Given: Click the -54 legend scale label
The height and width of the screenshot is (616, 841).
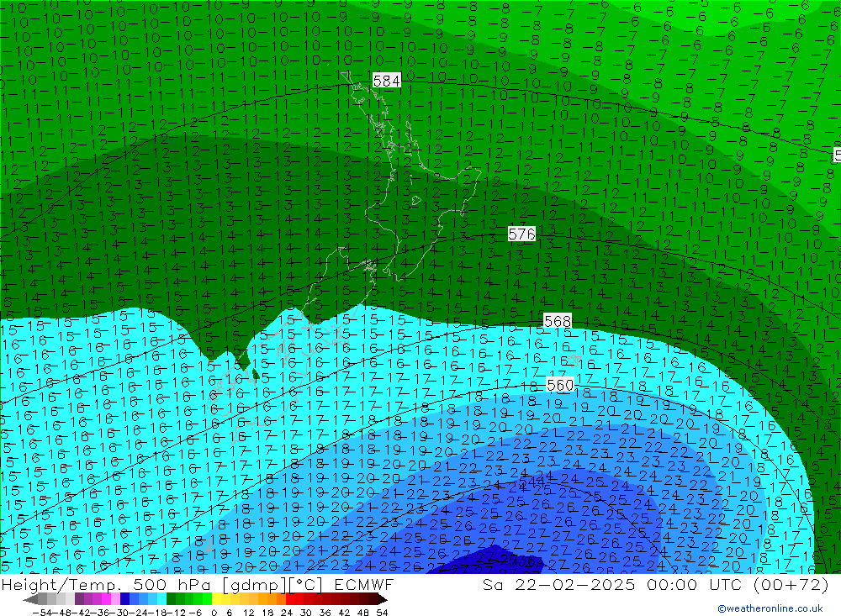Looking at the screenshot, I should click(42, 613).
